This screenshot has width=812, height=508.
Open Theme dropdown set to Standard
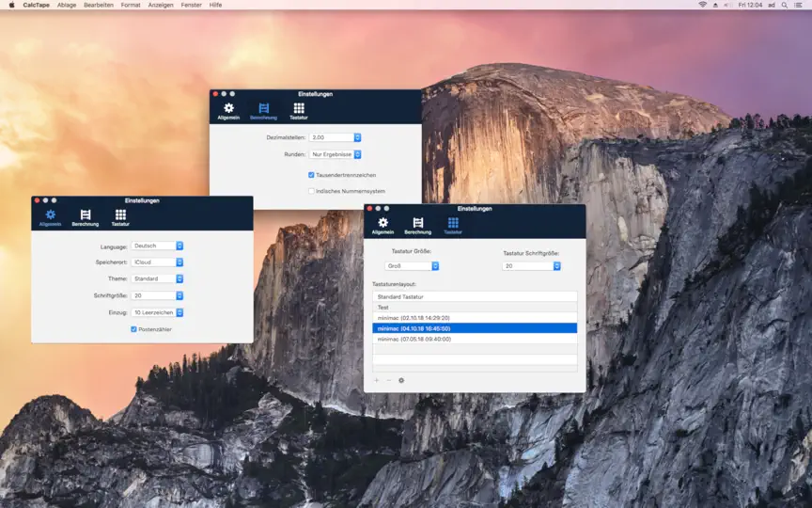point(157,278)
